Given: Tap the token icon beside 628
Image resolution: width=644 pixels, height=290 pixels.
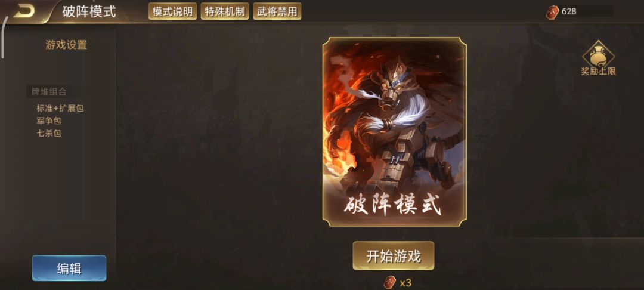Looking at the screenshot, I should click(x=552, y=11).
